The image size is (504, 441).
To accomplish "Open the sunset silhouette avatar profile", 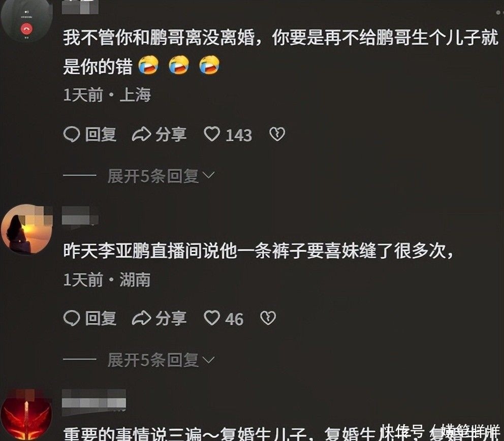I will (27, 229).
